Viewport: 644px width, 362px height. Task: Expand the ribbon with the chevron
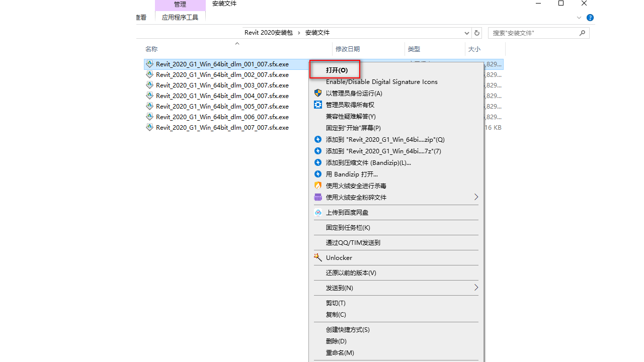coord(579,18)
